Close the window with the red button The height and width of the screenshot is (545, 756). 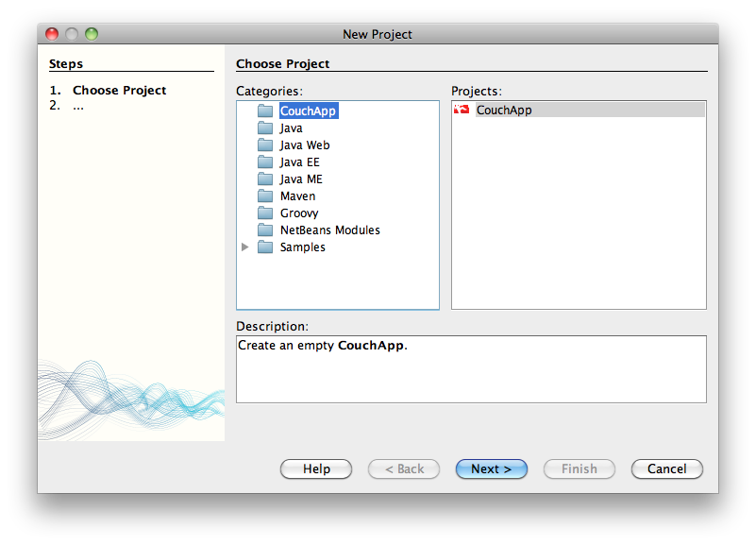(x=52, y=34)
